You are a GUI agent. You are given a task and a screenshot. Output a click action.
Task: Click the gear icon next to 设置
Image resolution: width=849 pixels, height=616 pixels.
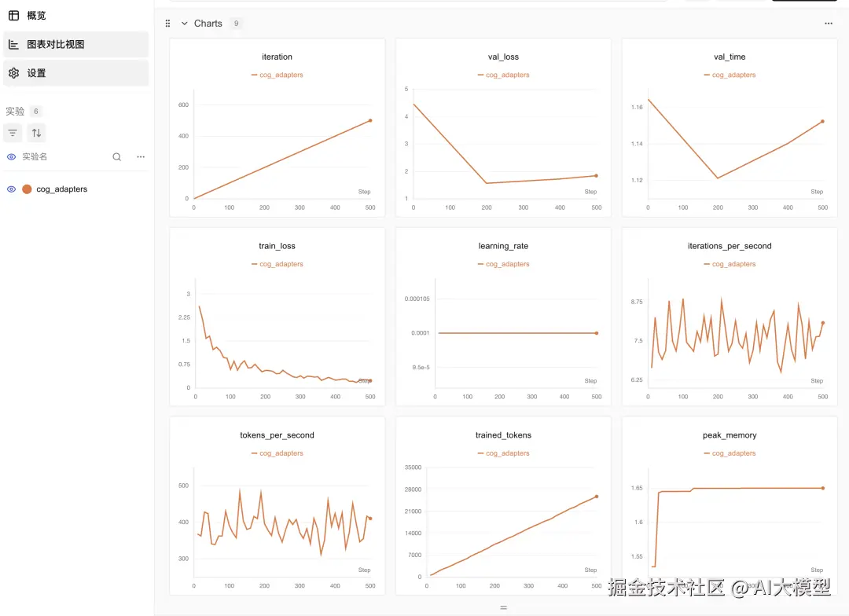tap(13, 73)
